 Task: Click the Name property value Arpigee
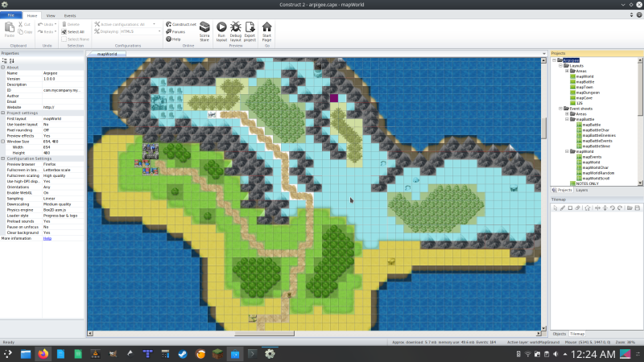64,73
